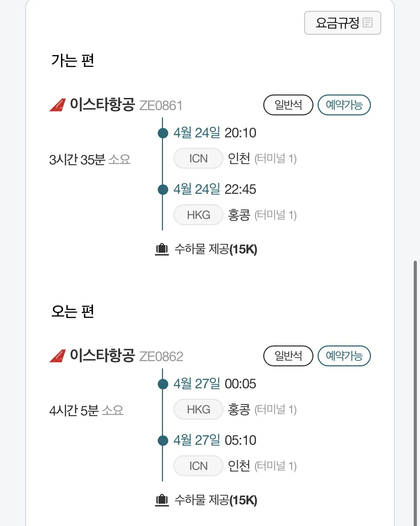Click the HKG airport code in return flight
Screen dimensions: 420x526
point(198,410)
